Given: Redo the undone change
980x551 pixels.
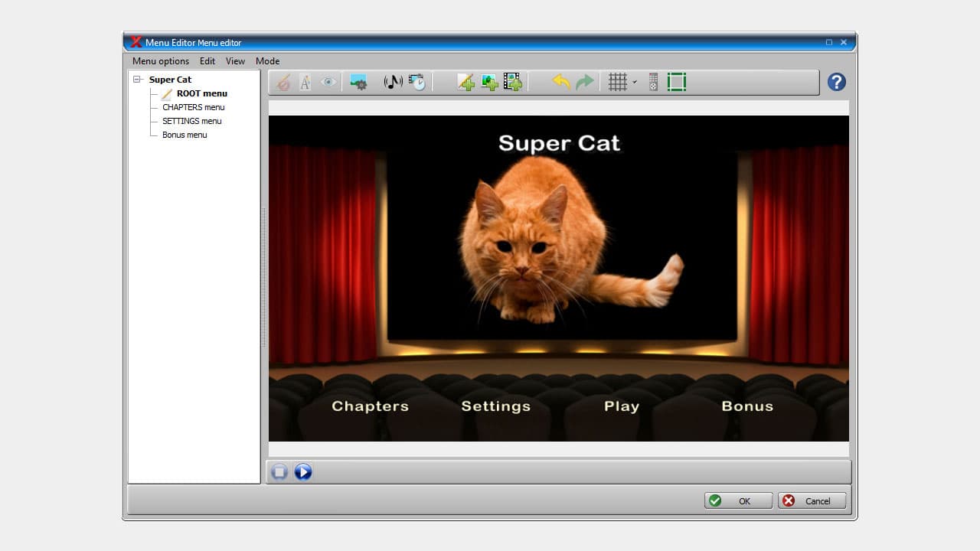Looking at the screenshot, I should (x=583, y=82).
